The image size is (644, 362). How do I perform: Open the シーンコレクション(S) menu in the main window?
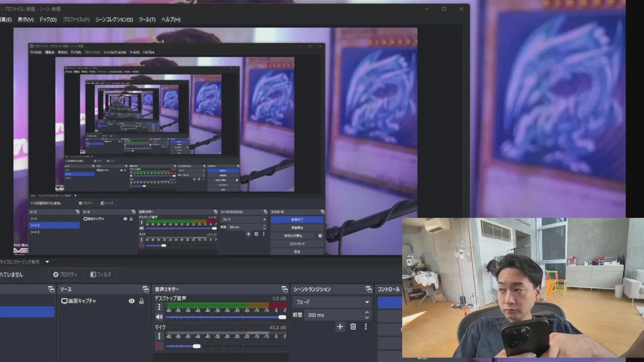(114, 20)
